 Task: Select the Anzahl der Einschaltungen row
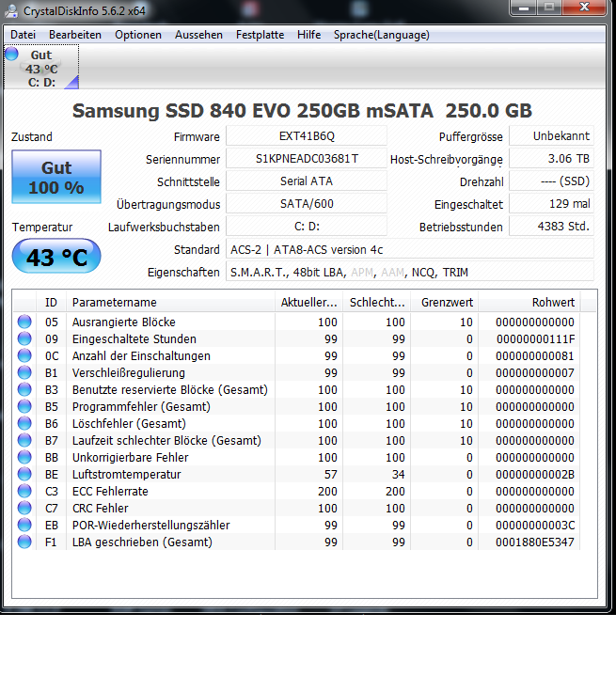pos(297,355)
